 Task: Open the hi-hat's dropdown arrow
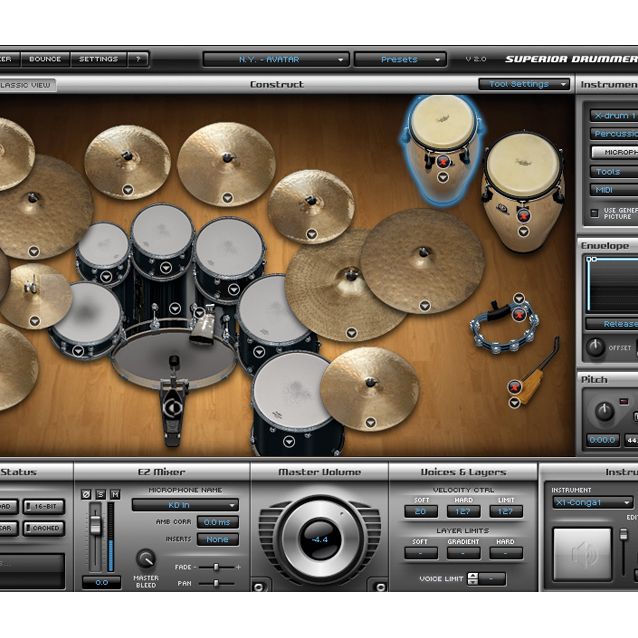click(35, 321)
